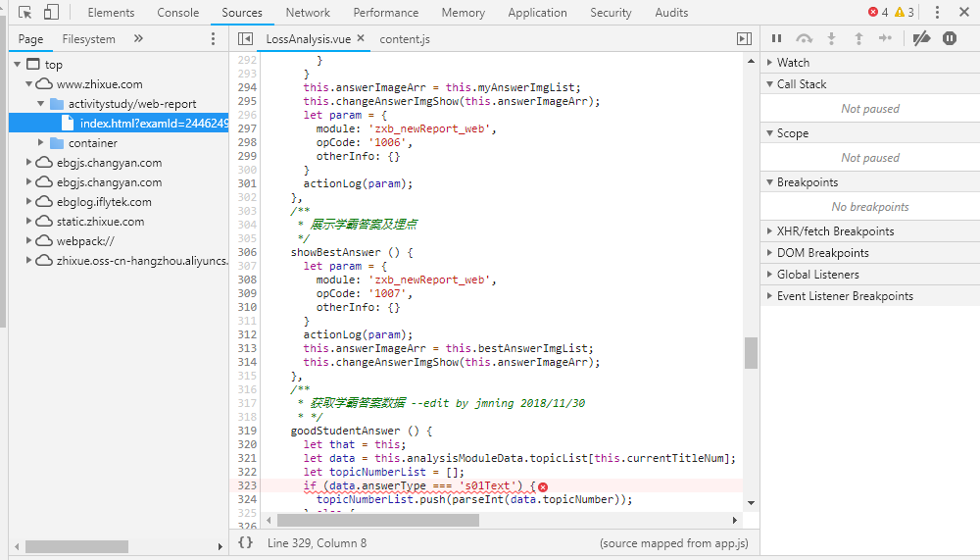980x560 pixels.
Task: Close the DevTools panel
Action: click(964, 13)
